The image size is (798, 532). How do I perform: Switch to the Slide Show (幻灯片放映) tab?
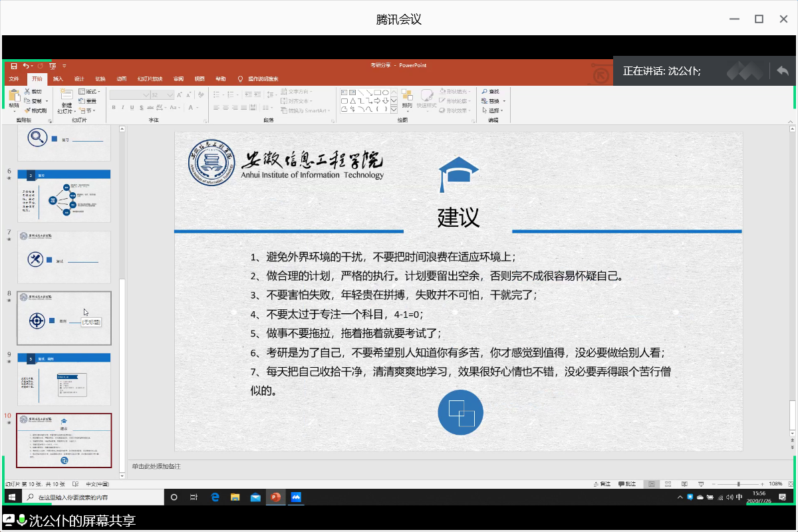click(x=150, y=78)
